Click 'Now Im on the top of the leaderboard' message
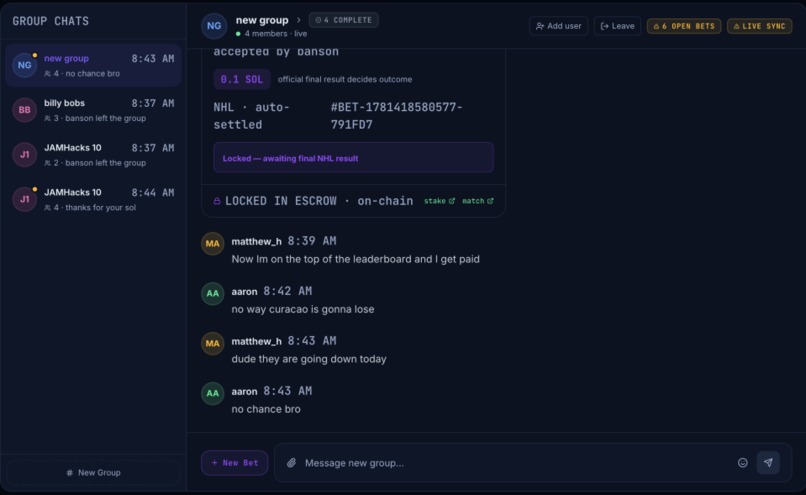 [x=355, y=260]
